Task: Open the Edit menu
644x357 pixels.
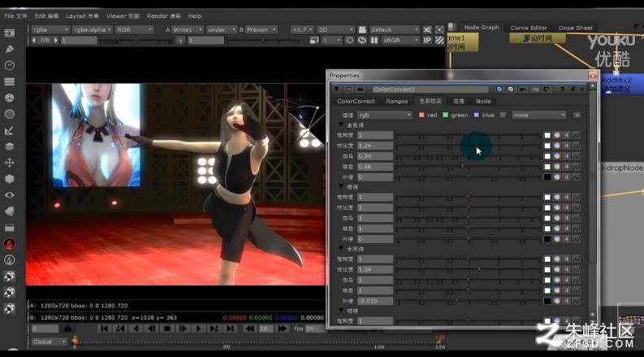Action: coord(46,16)
